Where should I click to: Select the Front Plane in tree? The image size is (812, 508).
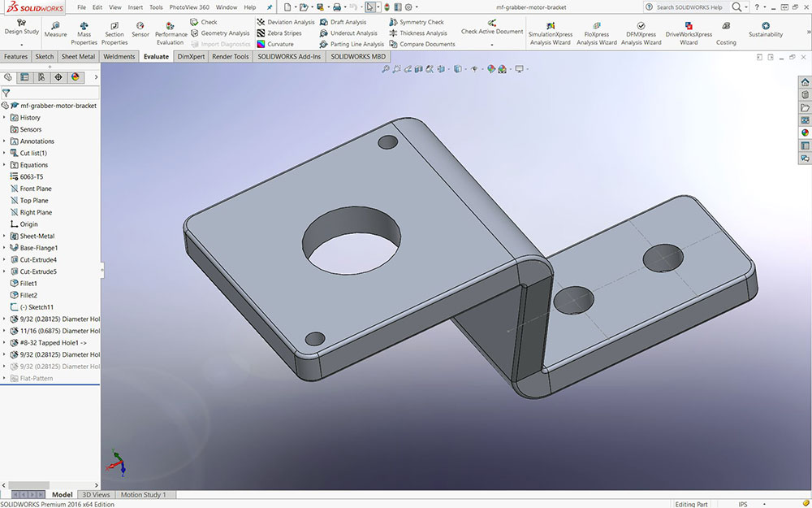[35, 189]
